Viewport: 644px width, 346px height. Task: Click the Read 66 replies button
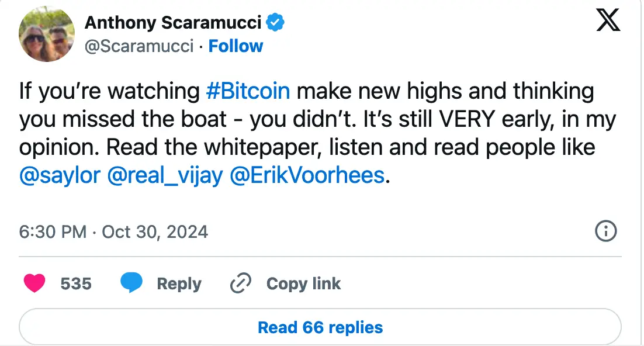(x=320, y=327)
